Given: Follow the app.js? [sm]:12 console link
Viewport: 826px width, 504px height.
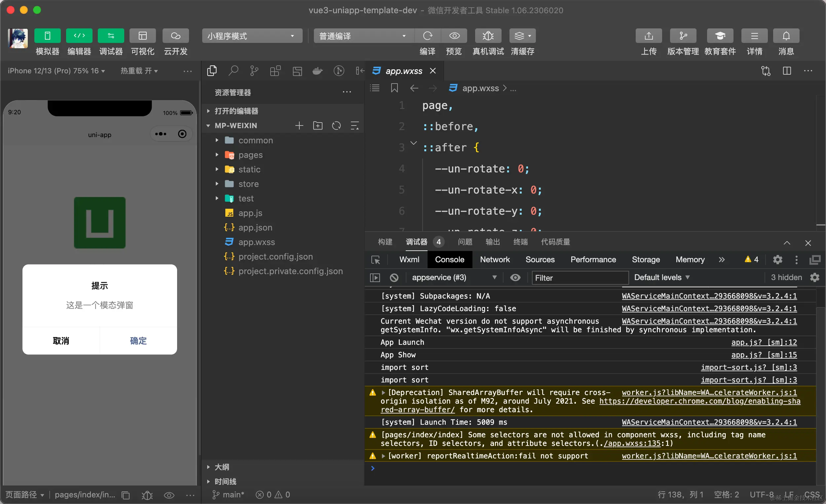Looking at the screenshot, I should [764, 342].
